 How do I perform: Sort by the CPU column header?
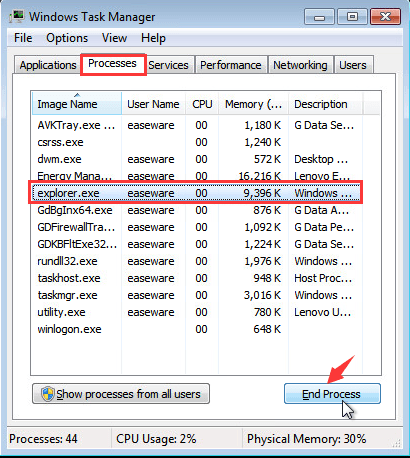click(202, 104)
